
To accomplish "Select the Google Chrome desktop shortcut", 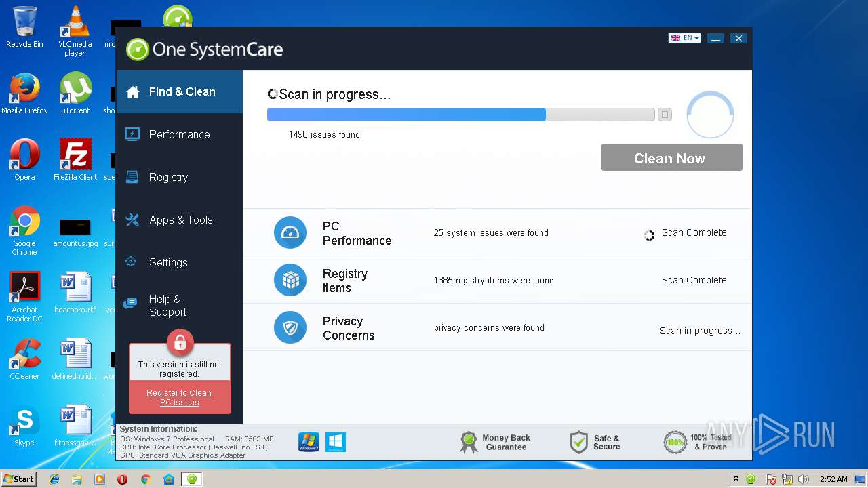I will (24, 230).
